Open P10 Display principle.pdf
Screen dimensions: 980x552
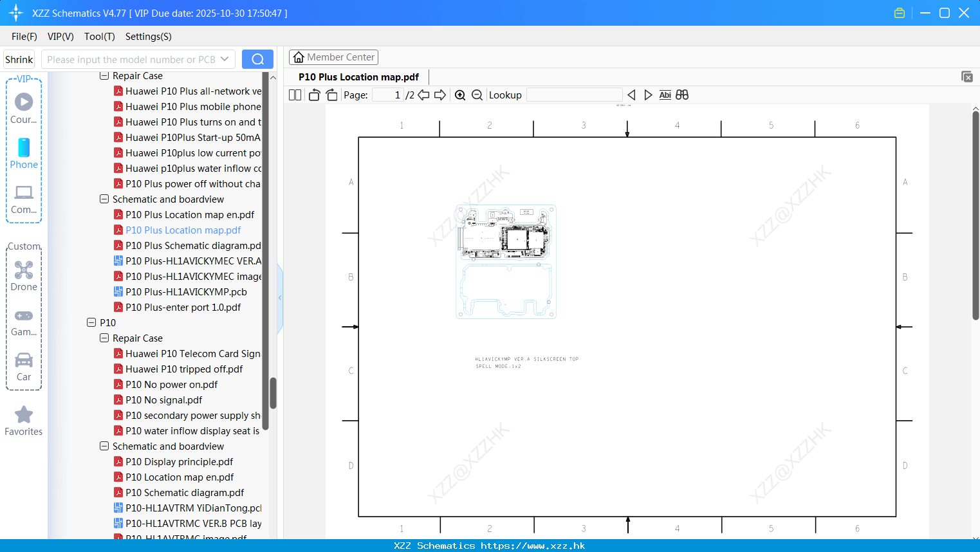pyautogui.click(x=173, y=461)
